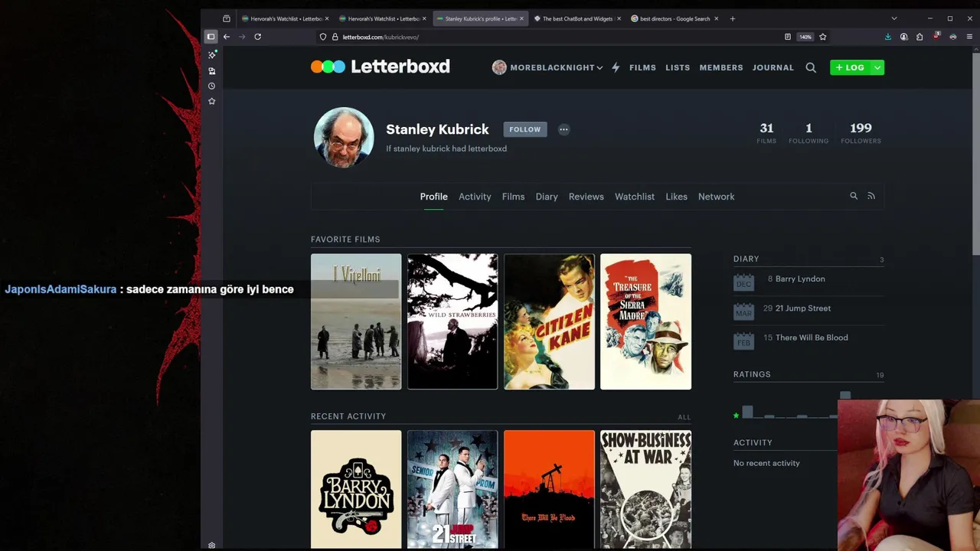The height and width of the screenshot is (551, 980).
Task: Click the lightning bolt activity icon
Action: [x=616, y=67]
